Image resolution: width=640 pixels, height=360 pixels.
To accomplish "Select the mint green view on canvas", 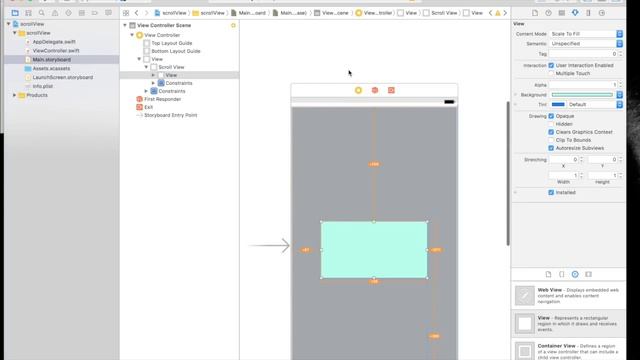I will [374, 250].
